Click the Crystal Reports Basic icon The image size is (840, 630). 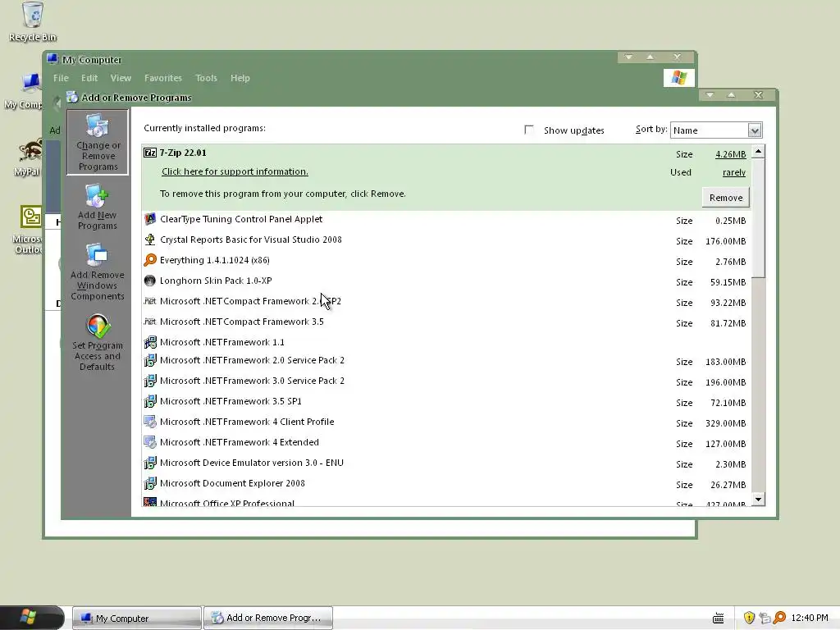point(150,240)
